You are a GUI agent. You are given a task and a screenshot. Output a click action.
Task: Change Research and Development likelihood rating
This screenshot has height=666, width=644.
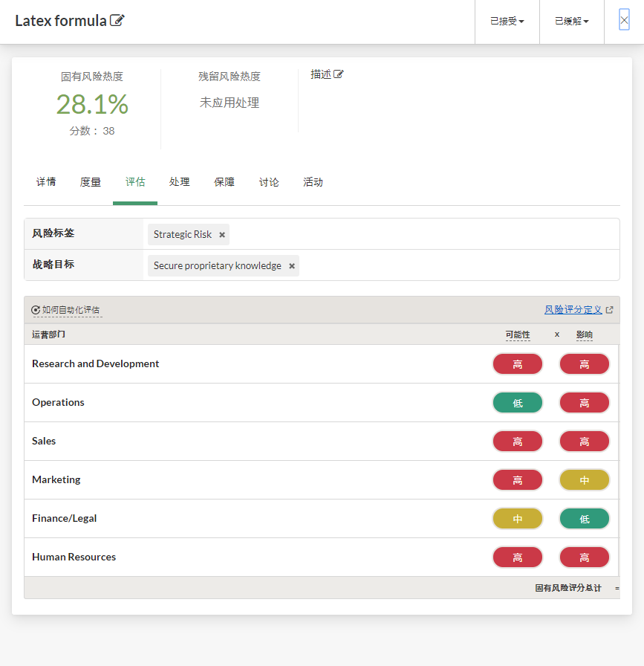coord(518,364)
